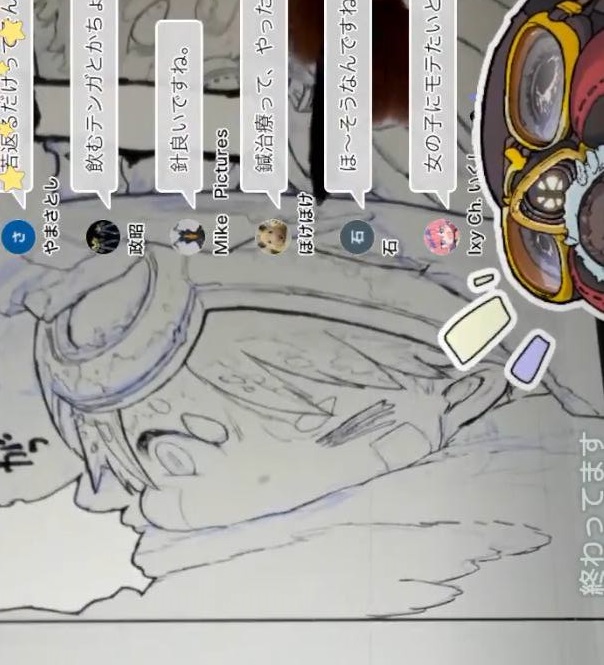Click the username 石 beside its avatar
The image size is (604, 665).
(x=391, y=247)
